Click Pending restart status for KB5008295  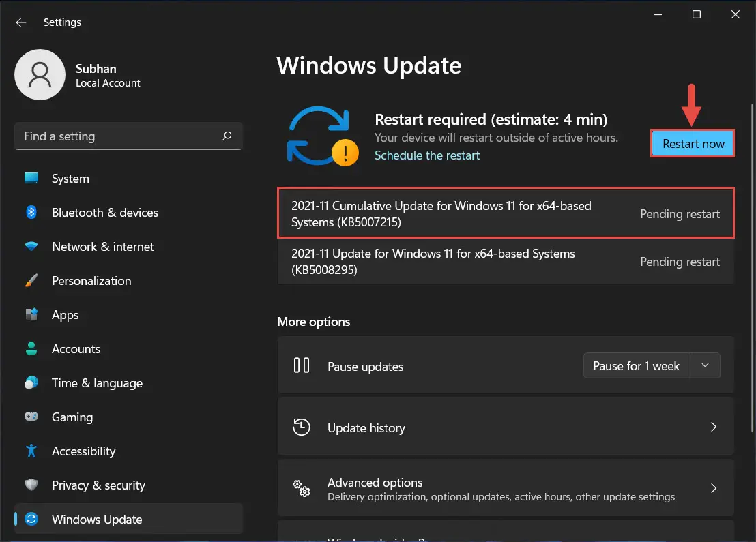[680, 262]
